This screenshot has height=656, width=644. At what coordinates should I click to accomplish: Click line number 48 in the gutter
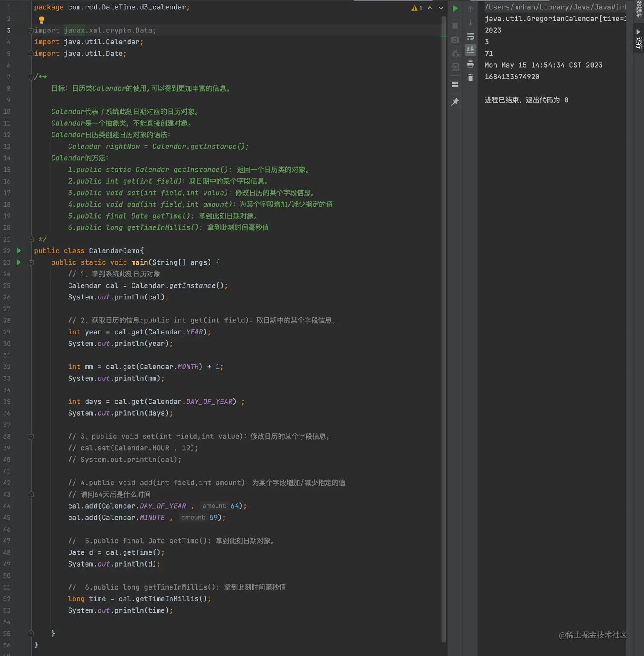pos(7,552)
